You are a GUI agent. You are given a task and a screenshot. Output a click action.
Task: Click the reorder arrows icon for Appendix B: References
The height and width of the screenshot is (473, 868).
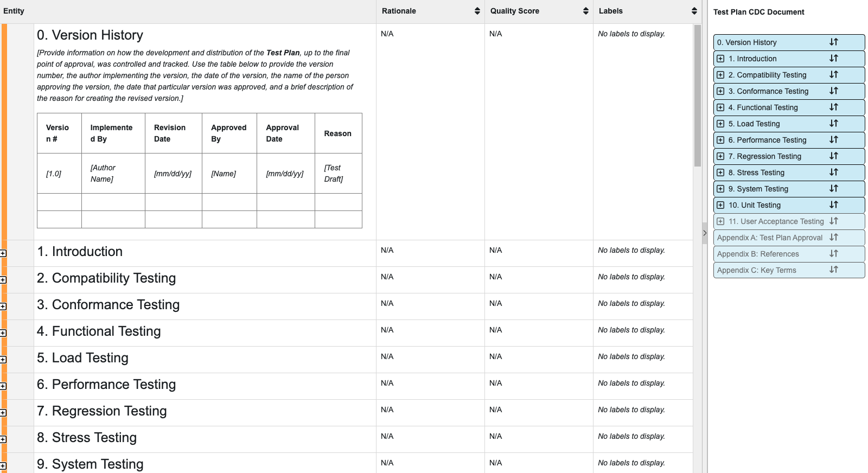pos(833,254)
